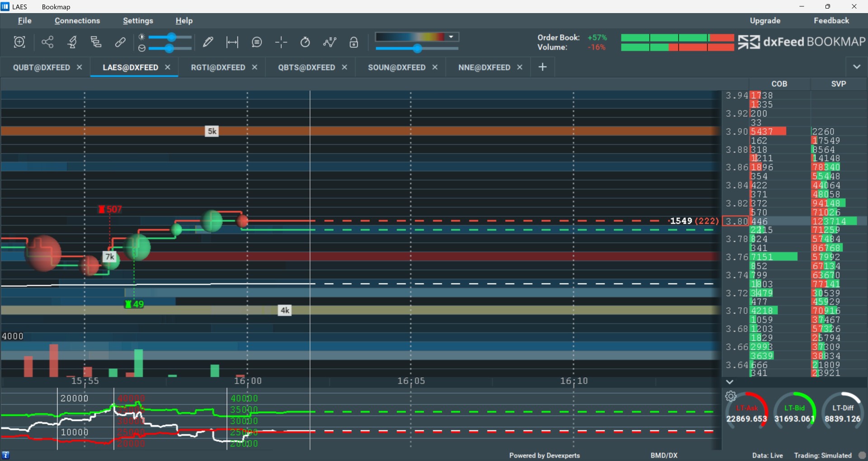Click the Volume imbalance bar
Viewport: 868px width, 461px height.
click(677, 47)
